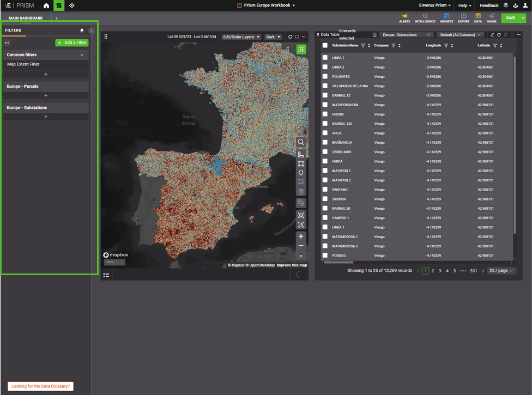Open the 25 / page dropdown

(501, 271)
